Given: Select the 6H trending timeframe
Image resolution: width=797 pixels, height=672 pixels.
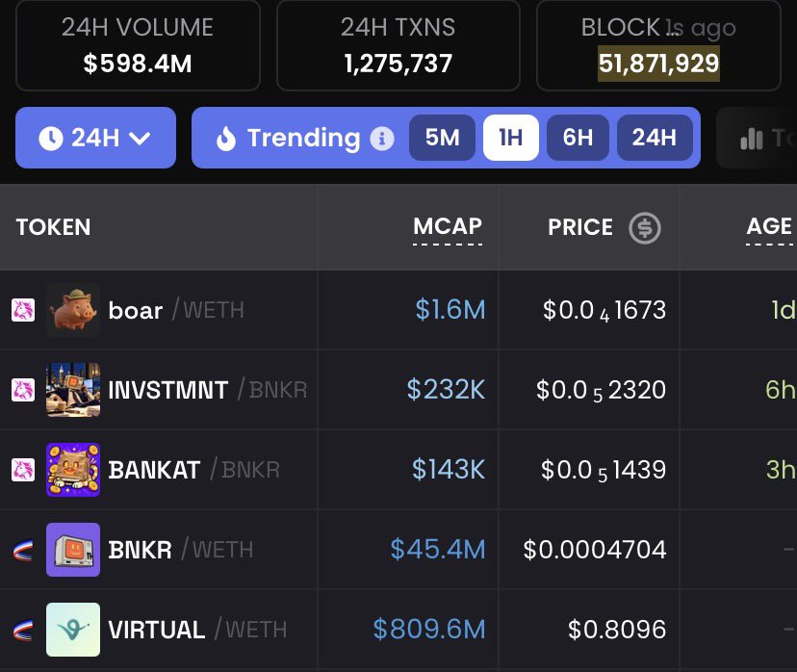Looking at the screenshot, I should [578, 138].
